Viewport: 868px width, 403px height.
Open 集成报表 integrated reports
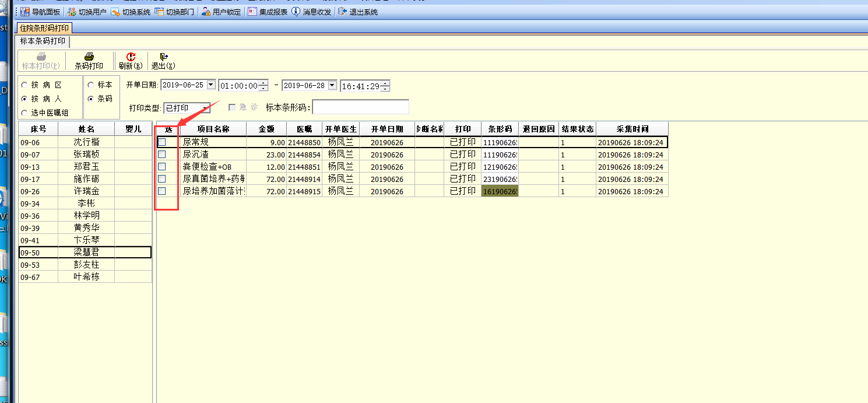click(268, 12)
